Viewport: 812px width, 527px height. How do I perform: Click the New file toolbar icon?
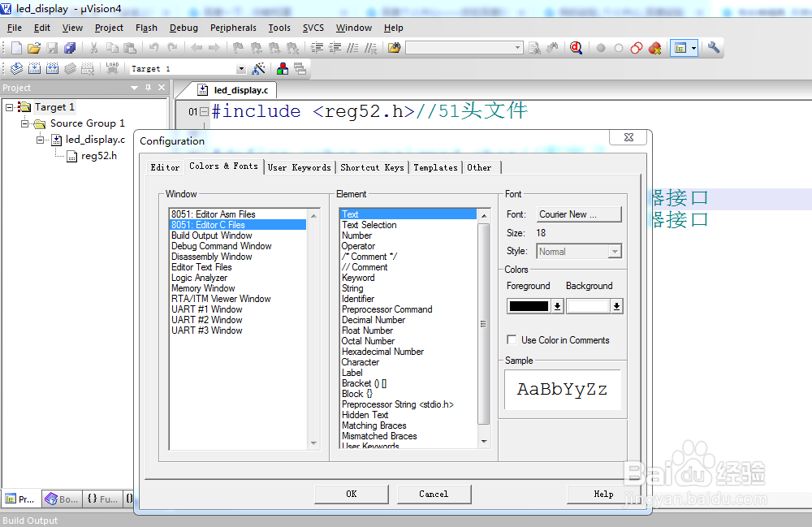click(16, 48)
